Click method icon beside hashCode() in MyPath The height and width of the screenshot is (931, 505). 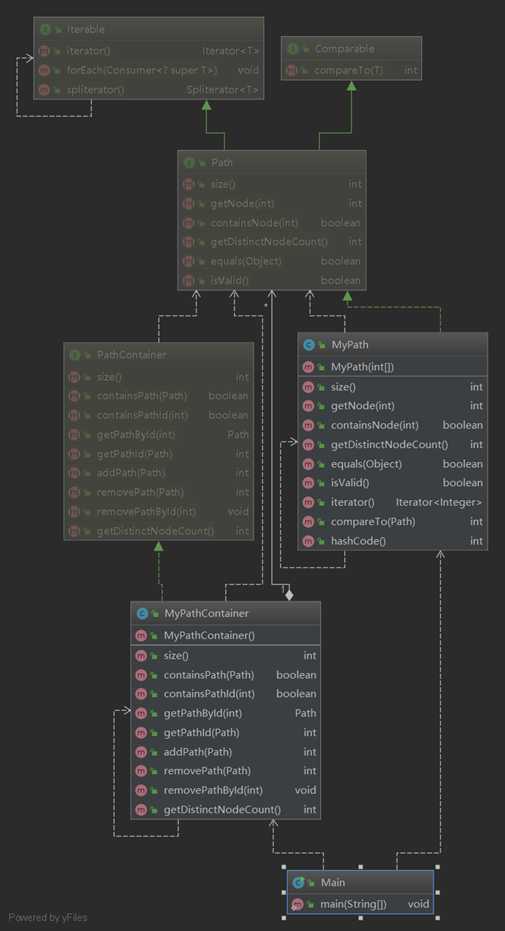tap(308, 541)
